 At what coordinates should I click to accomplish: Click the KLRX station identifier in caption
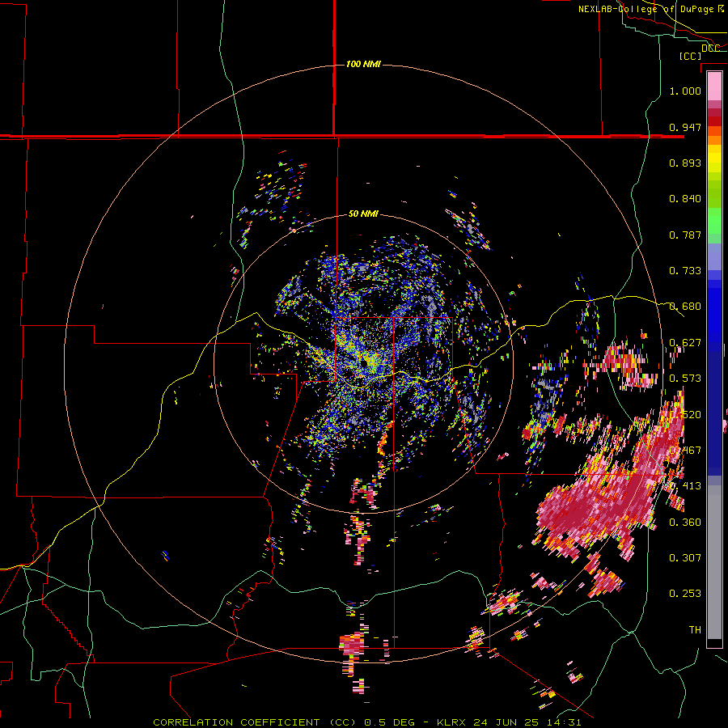tap(453, 722)
